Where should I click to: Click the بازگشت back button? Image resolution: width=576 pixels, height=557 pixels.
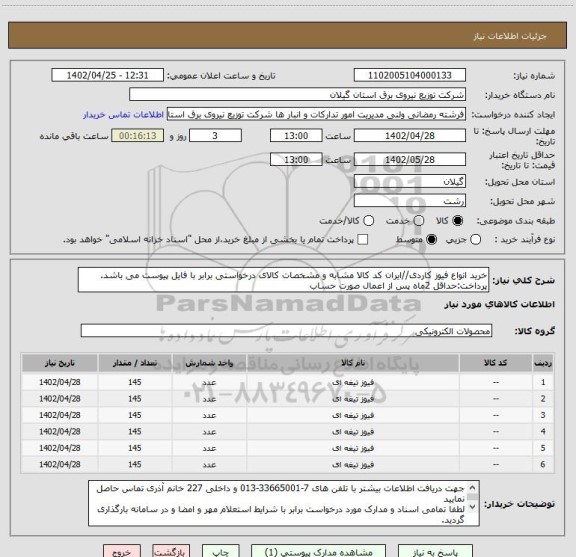click(x=171, y=552)
